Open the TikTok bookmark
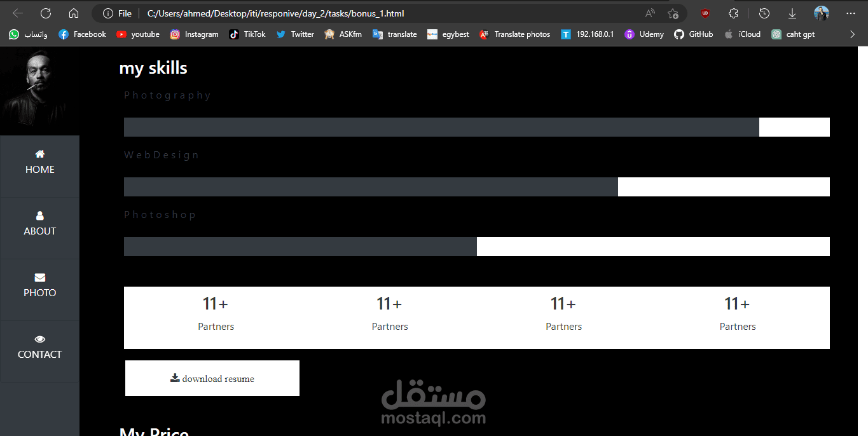This screenshot has width=868, height=436. [247, 34]
